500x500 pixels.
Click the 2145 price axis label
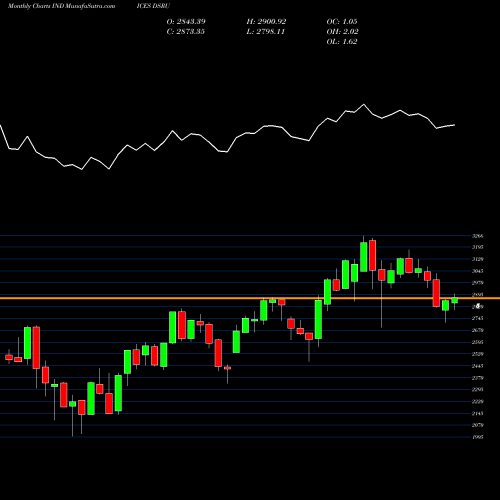(x=478, y=413)
